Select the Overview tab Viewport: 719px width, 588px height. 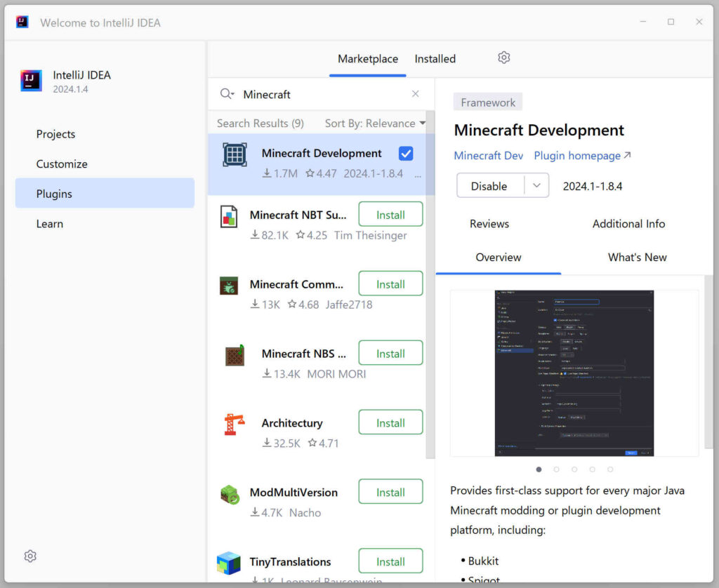[499, 257]
